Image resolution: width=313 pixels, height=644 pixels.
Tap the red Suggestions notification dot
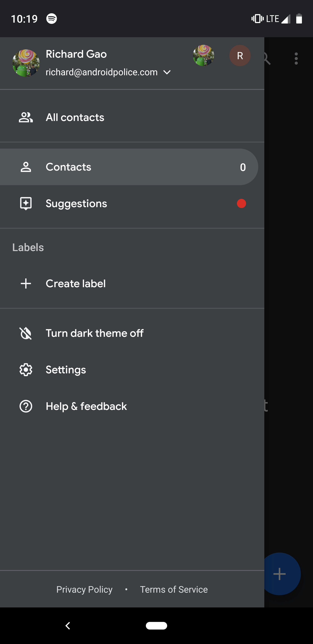241,203
